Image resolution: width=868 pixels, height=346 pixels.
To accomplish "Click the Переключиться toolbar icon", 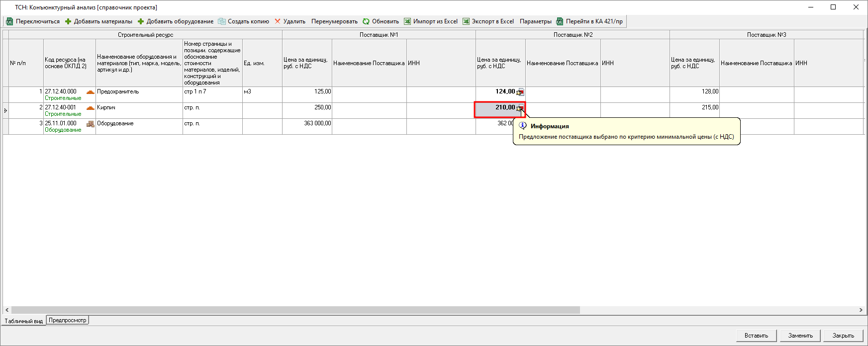I will (9, 21).
